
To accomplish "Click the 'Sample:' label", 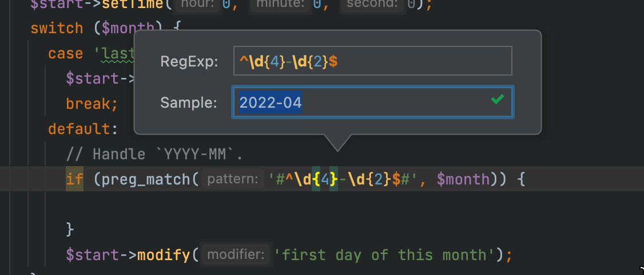I will [189, 103].
